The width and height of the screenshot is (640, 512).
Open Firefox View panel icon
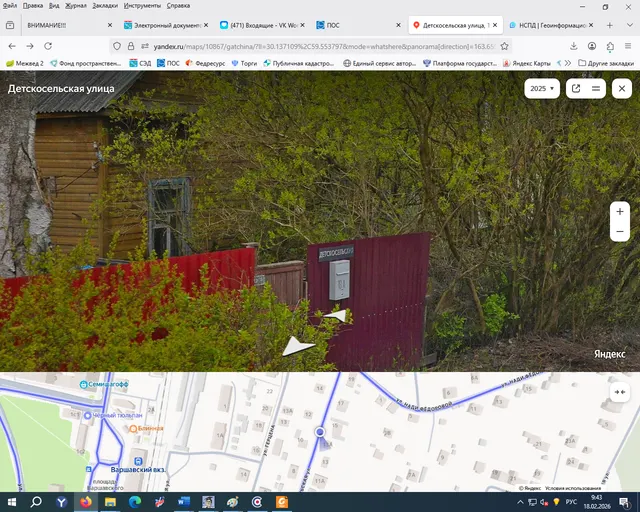point(10,25)
